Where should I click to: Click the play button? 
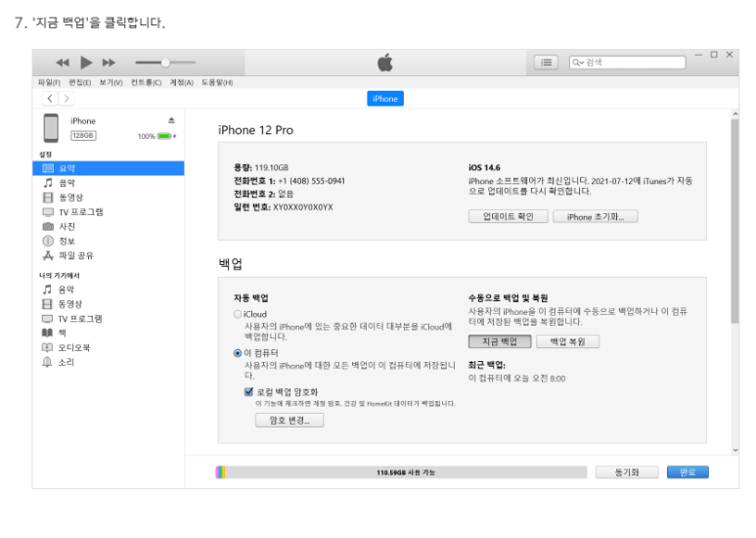tap(86, 63)
